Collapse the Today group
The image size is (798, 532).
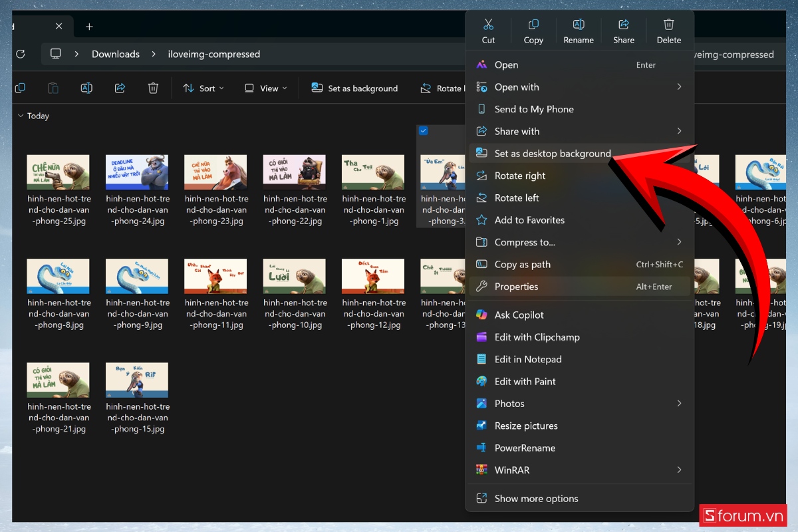point(21,116)
